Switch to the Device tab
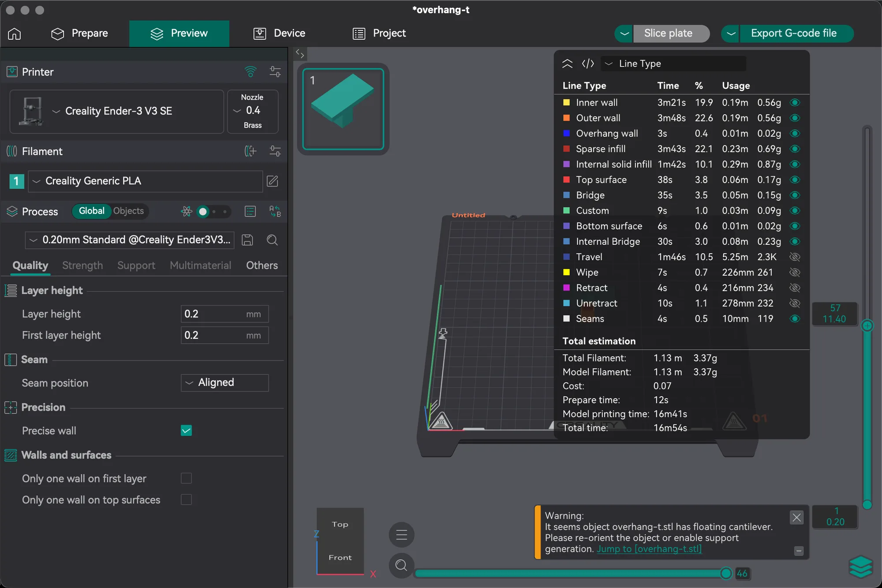This screenshot has width=882, height=588. [x=279, y=34]
